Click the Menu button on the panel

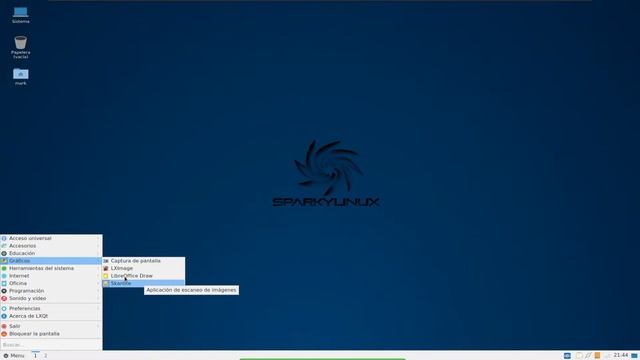click(x=14, y=356)
